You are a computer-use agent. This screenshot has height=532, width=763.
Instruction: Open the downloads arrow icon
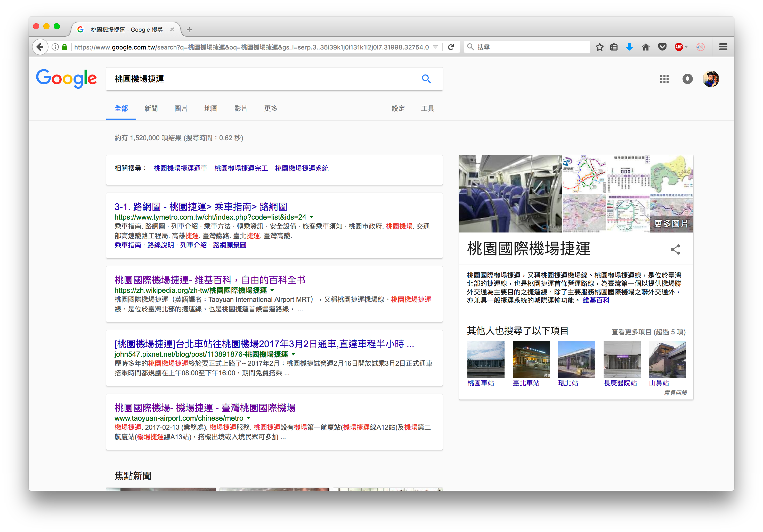(629, 47)
